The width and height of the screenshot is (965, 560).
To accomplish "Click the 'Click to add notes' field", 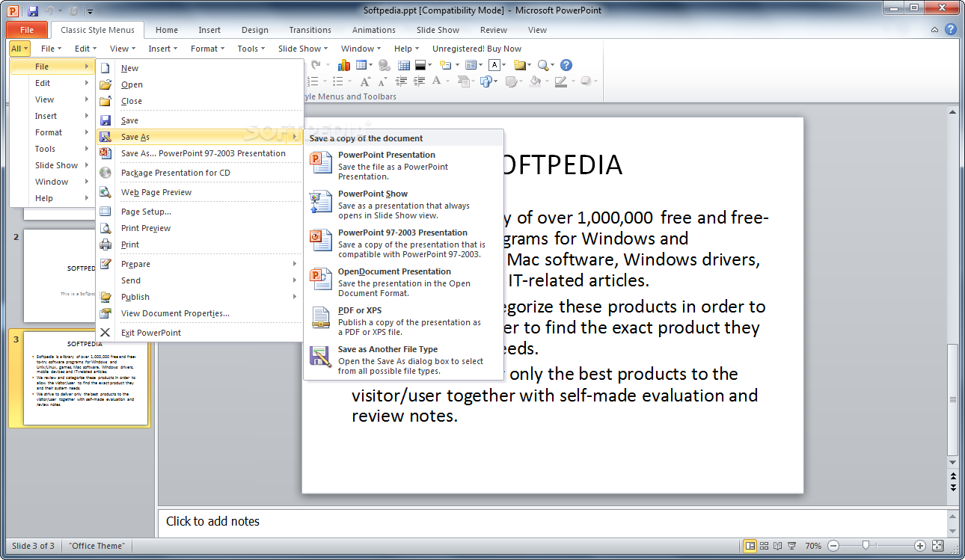I will (553, 522).
